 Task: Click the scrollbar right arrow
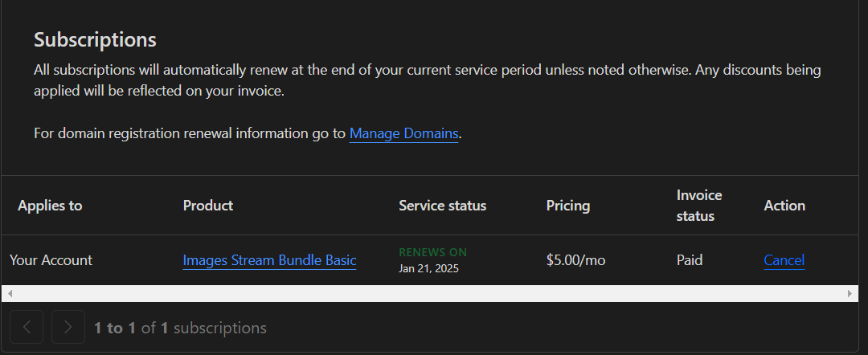coord(850,294)
